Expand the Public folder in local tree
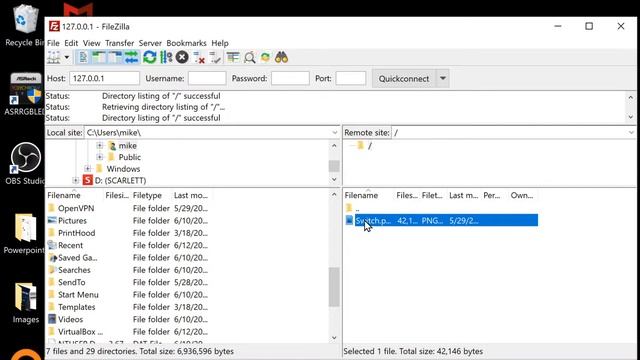 pyautogui.click(x=100, y=157)
